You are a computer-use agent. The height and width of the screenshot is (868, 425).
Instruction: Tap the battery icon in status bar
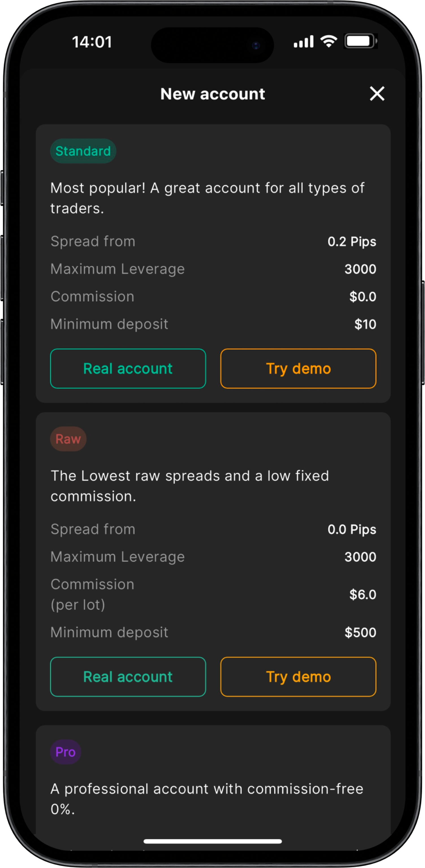361,41
